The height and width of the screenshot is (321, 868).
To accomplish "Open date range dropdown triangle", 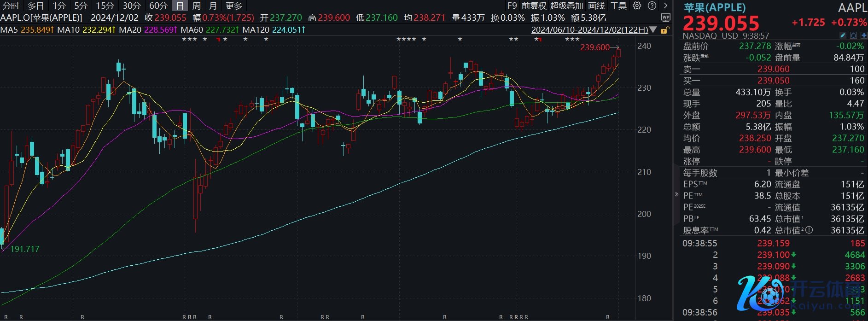I will (x=653, y=30).
